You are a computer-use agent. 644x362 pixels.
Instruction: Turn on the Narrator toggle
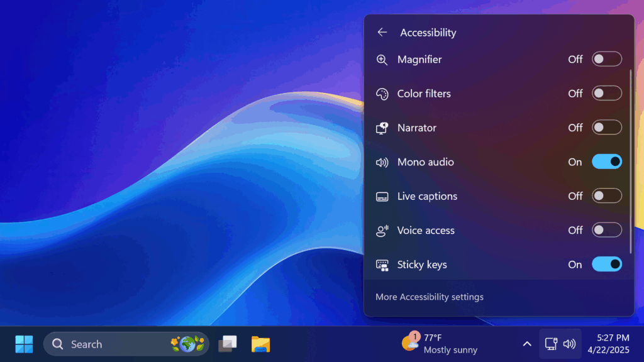click(607, 128)
